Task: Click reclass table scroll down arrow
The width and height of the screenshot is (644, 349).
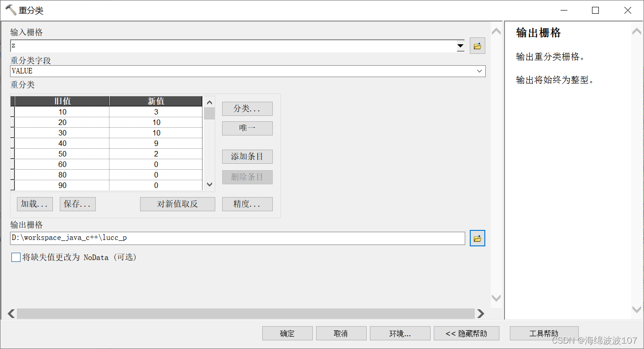Action: click(209, 185)
